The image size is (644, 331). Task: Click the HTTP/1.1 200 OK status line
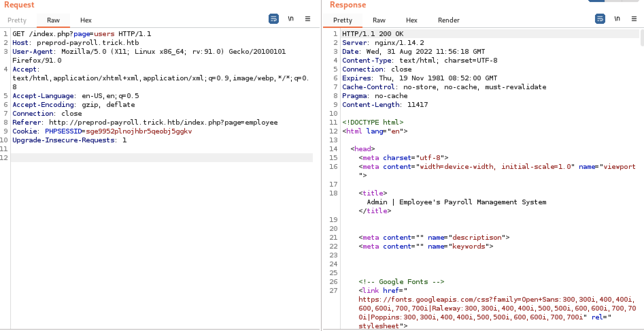[373, 34]
